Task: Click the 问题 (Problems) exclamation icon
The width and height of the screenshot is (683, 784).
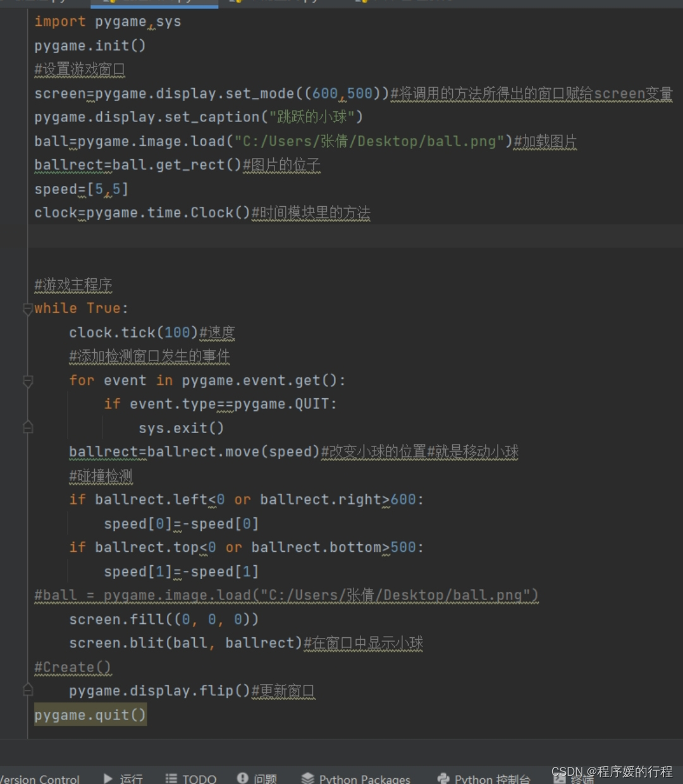Action: click(242, 778)
